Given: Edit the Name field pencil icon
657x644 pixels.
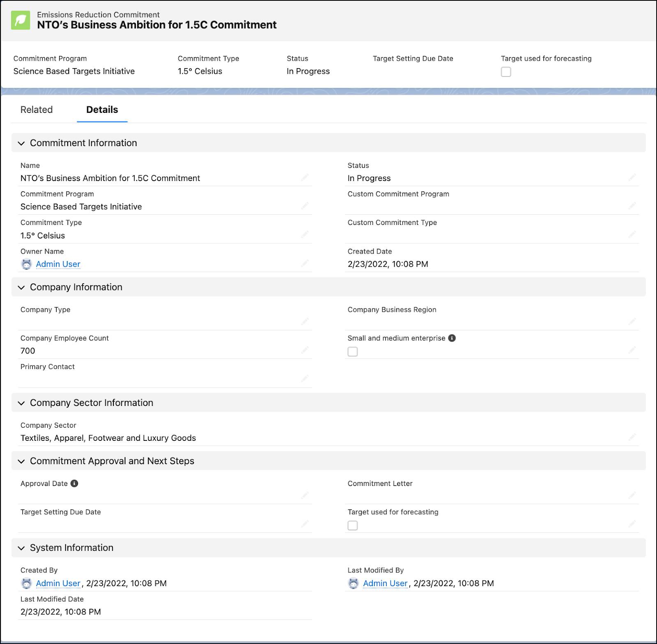Looking at the screenshot, I should point(305,177).
